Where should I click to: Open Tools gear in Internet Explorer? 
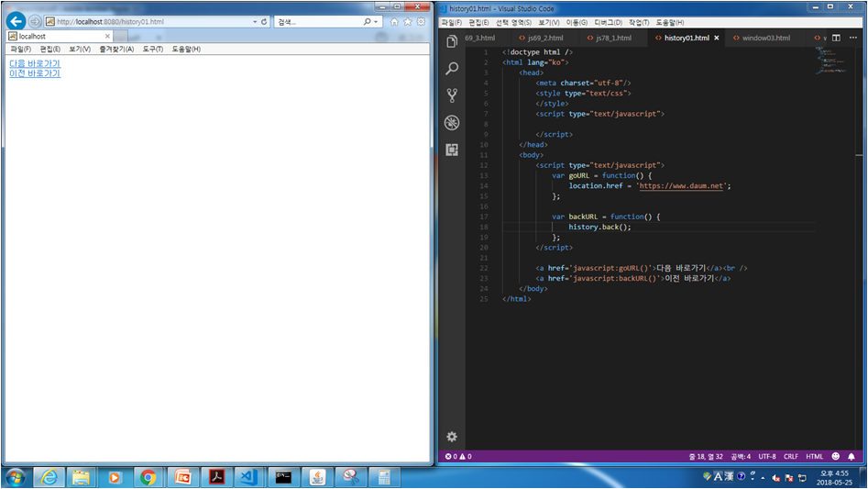point(422,22)
